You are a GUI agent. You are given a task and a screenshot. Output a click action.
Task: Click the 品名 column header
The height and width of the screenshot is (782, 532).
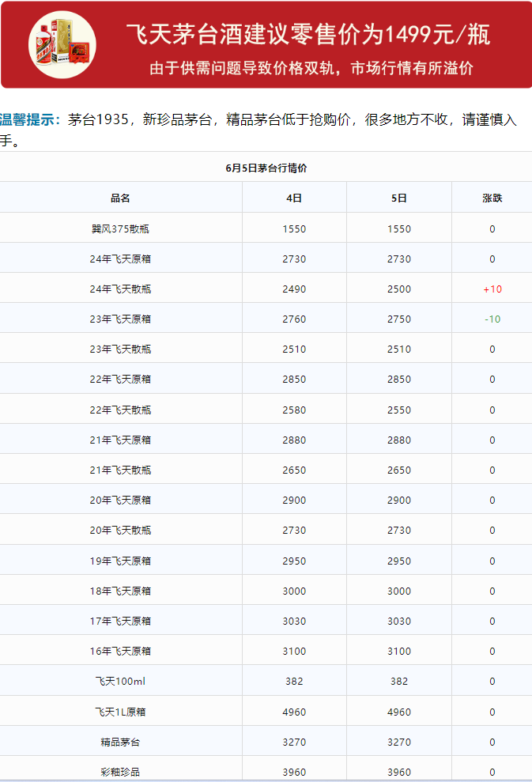coord(120,198)
